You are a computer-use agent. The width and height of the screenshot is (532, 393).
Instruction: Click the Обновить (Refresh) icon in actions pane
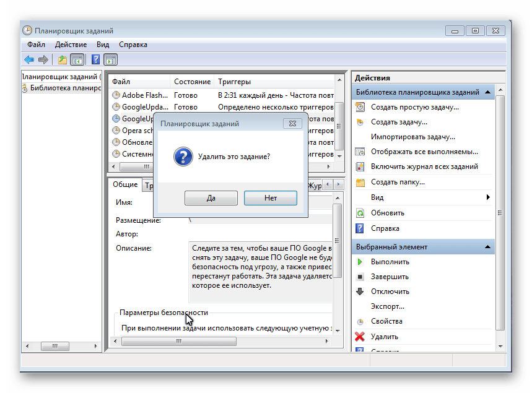[360, 213]
